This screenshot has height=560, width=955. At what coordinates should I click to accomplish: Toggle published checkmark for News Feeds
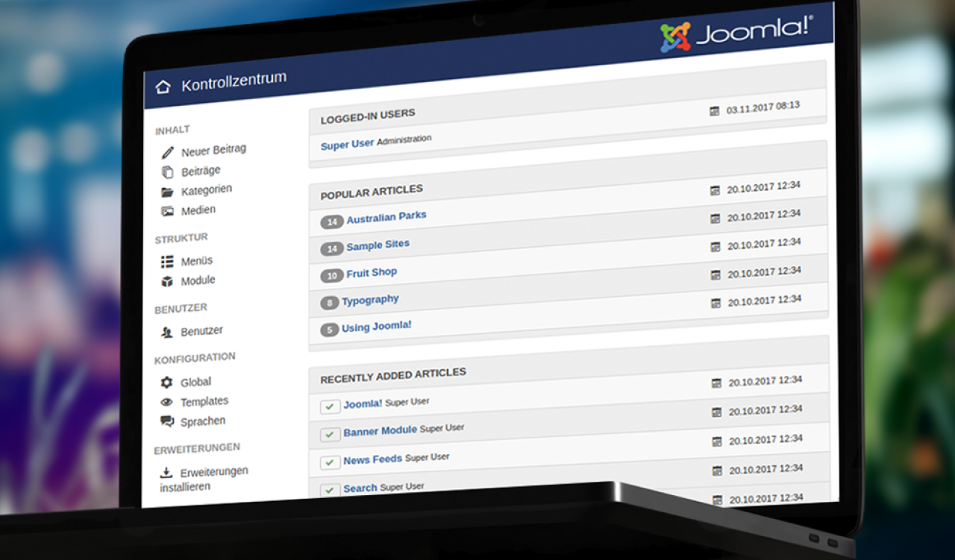coord(330,462)
